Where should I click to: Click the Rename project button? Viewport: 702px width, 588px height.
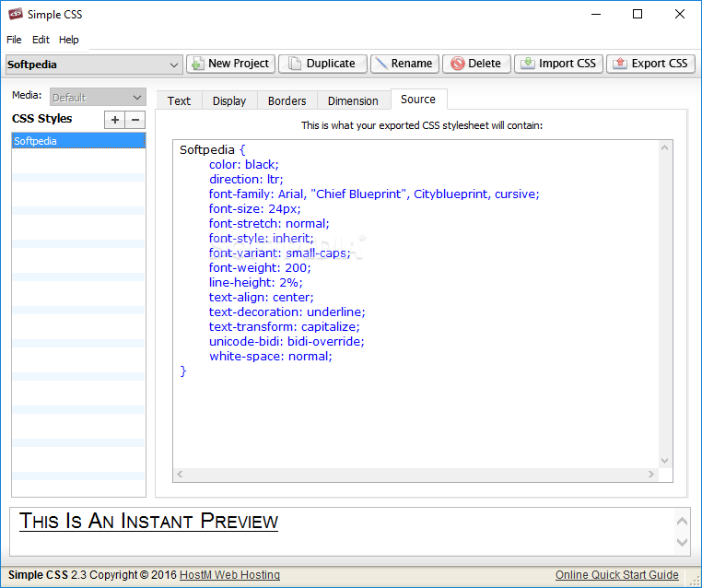(x=404, y=64)
